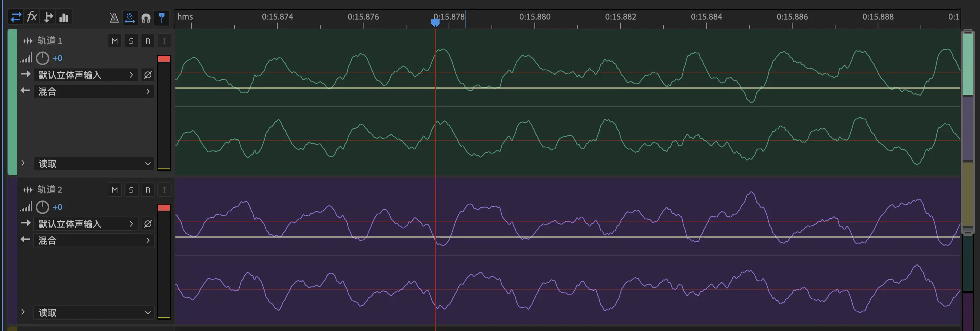The image size is (980, 331).
Task: Click the blue playhead pin icon
Action: point(162,18)
